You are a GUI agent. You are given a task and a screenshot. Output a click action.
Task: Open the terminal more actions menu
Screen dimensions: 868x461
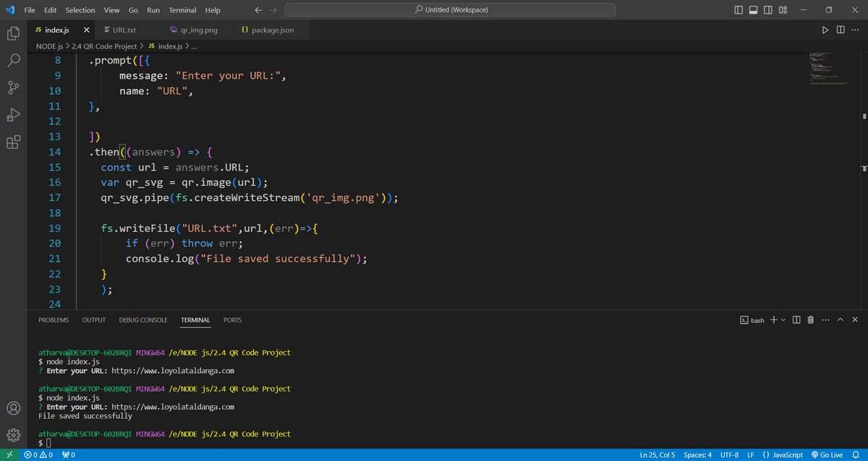(825, 319)
